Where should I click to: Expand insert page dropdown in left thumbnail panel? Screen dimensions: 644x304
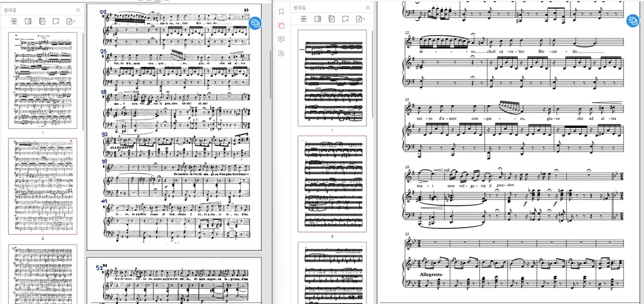[x=70, y=21]
